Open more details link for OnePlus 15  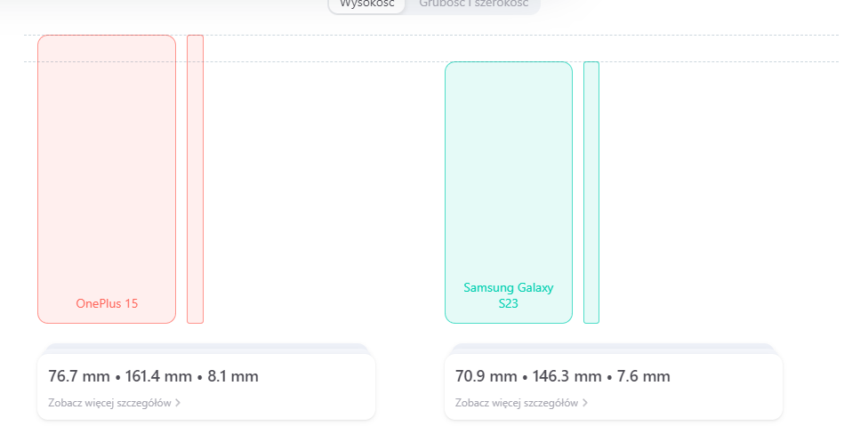pos(109,403)
